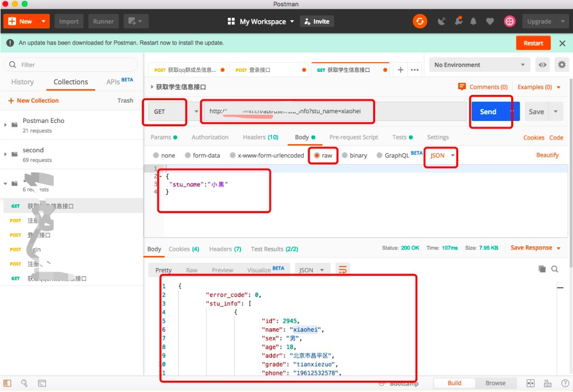Open the Headers (10) request tab
The height and width of the screenshot is (392, 573).
pyautogui.click(x=261, y=137)
